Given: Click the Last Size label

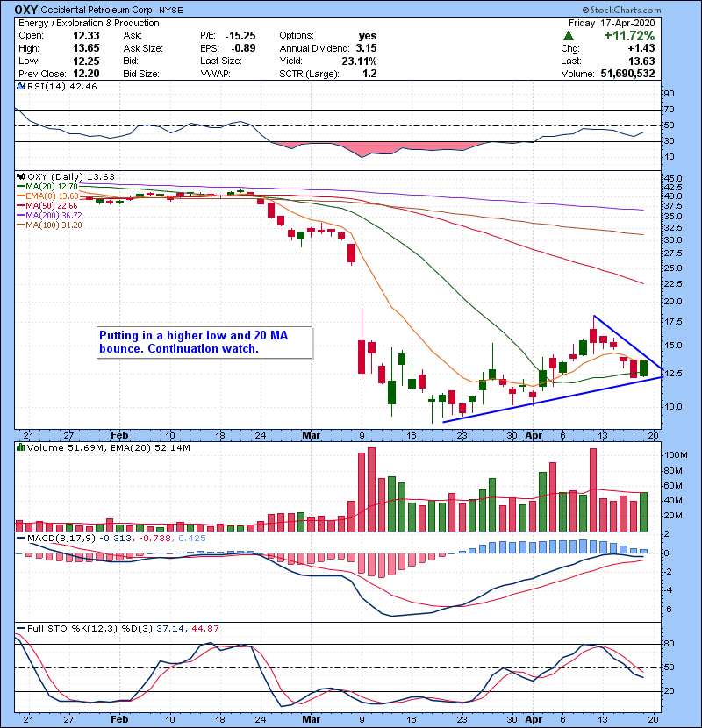Looking at the screenshot, I should point(220,61).
